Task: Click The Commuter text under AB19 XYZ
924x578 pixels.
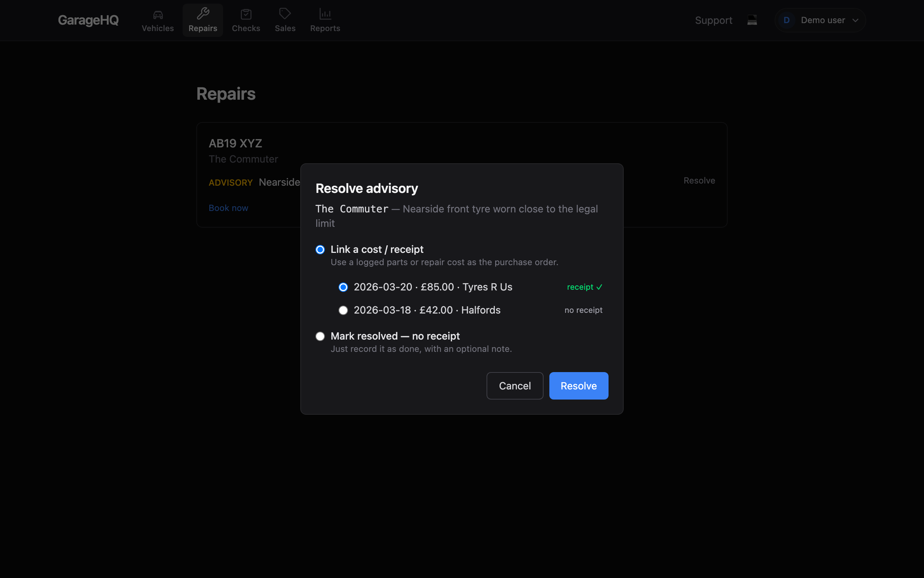Action: click(x=243, y=159)
